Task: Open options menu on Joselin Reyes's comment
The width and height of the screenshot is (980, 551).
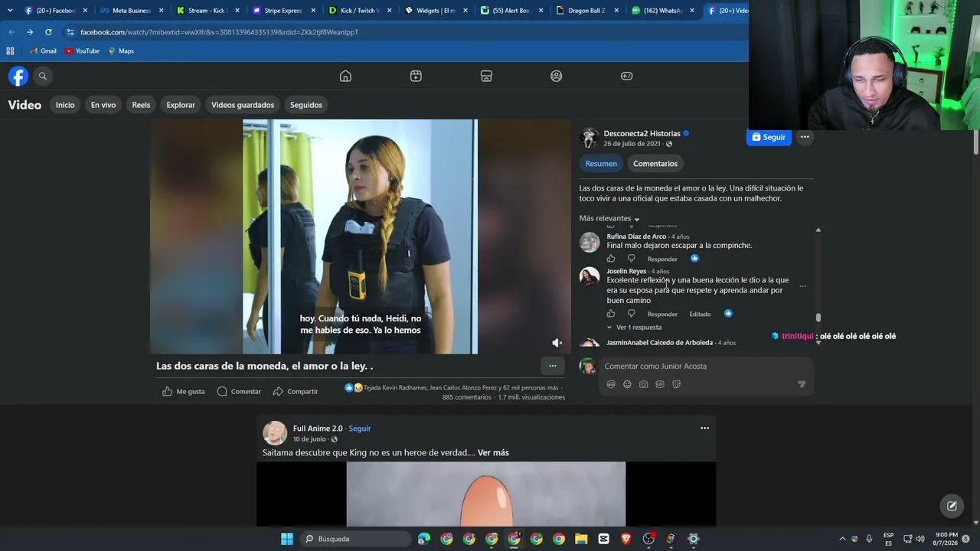Action: [x=802, y=286]
